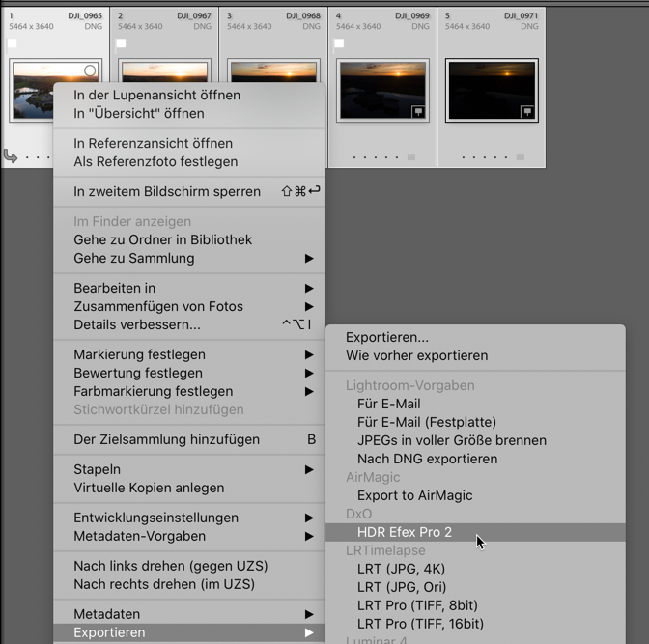The height and width of the screenshot is (644, 649).
Task: Select LRT (JPG, 4K) preset
Action: click(475, 569)
